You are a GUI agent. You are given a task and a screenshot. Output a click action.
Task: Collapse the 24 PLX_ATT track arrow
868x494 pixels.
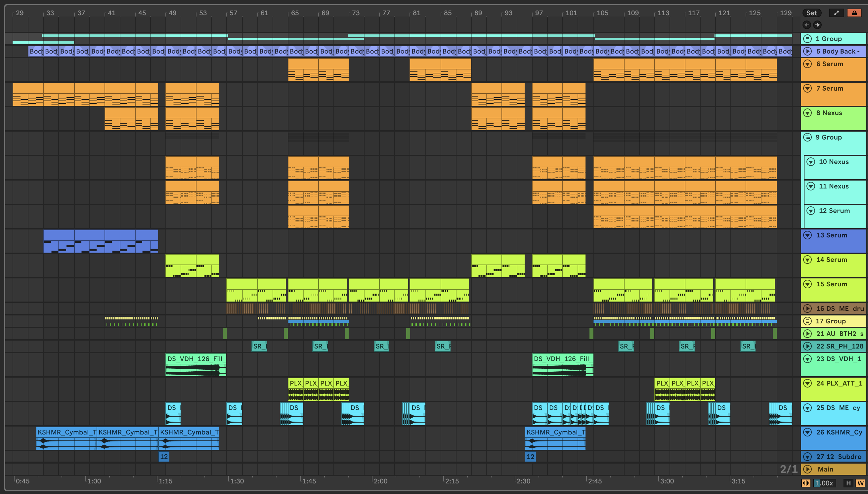(807, 383)
